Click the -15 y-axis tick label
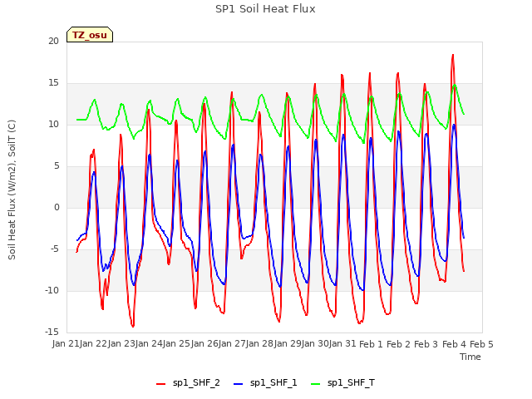Image resolution: width=532 pixels, height=399 pixels. click(x=52, y=332)
